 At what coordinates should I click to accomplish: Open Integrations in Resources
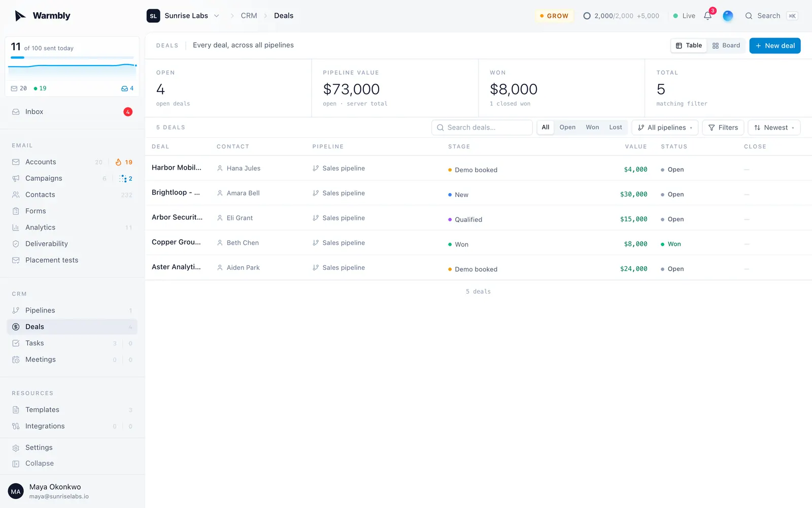click(72, 426)
